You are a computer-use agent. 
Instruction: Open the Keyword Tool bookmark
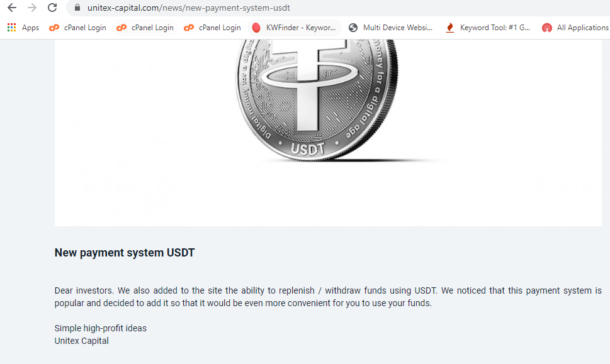(488, 28)
